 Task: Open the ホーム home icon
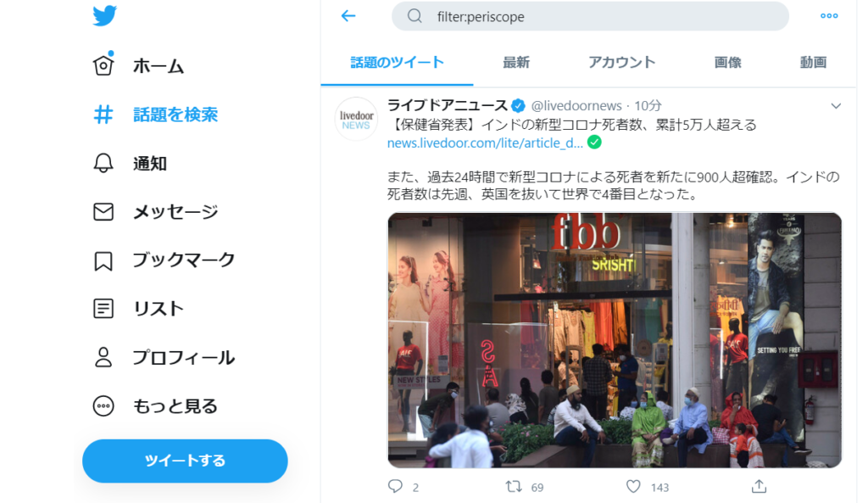coord(103,65)
